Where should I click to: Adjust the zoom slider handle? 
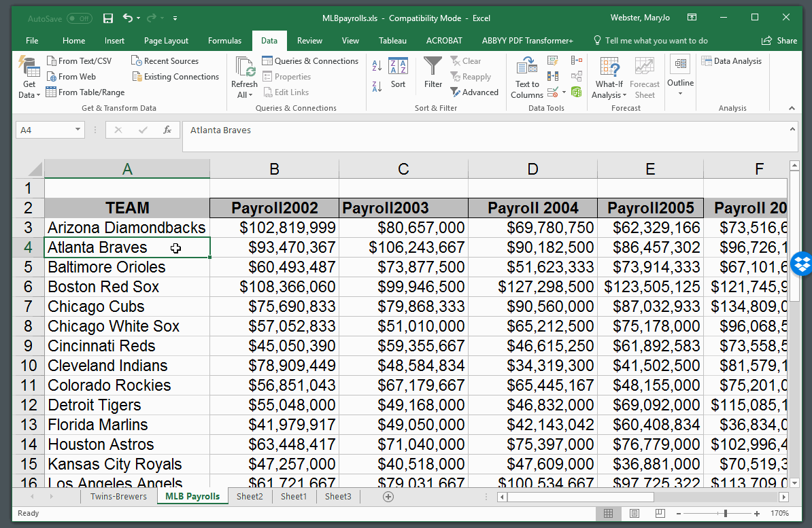tap(726, 514)
